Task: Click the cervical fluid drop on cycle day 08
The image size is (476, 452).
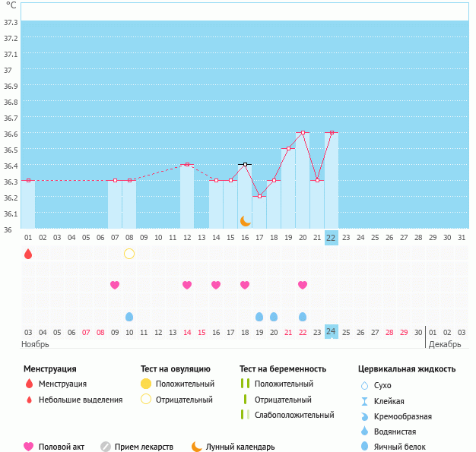Action: point(129,316)
